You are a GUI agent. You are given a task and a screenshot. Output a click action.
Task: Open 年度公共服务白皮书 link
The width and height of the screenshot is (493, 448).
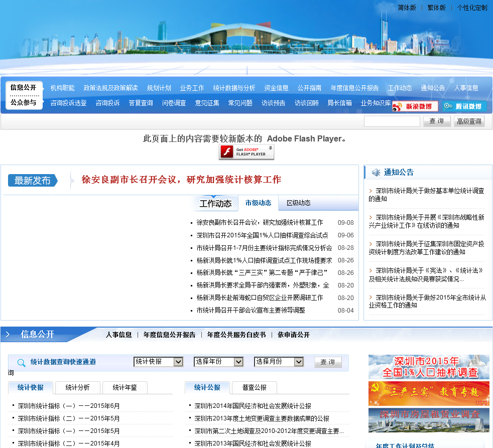pos(236,335)
